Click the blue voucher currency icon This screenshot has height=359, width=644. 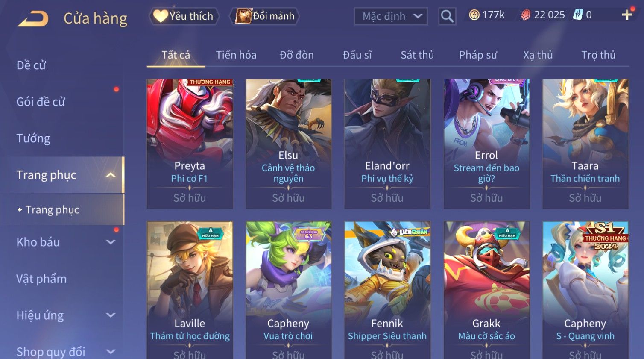coord(578,15)
